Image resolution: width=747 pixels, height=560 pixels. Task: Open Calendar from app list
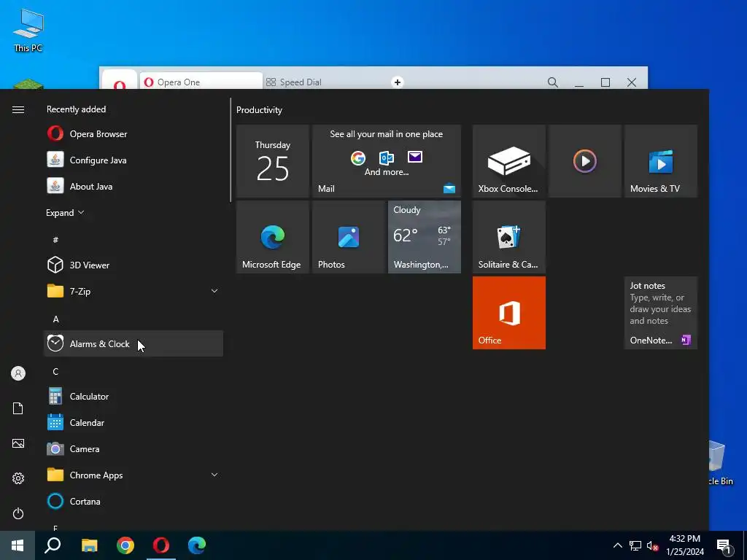click(133, 422)
